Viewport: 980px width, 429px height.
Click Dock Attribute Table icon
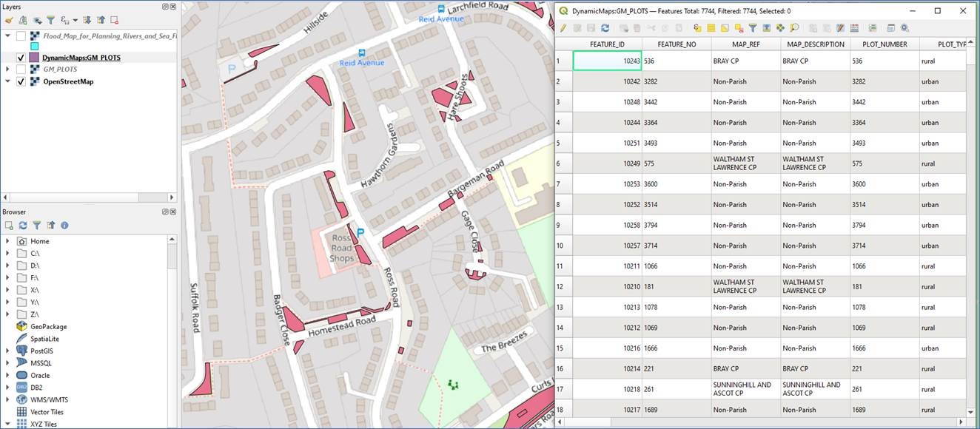click(x=890, y=28)
